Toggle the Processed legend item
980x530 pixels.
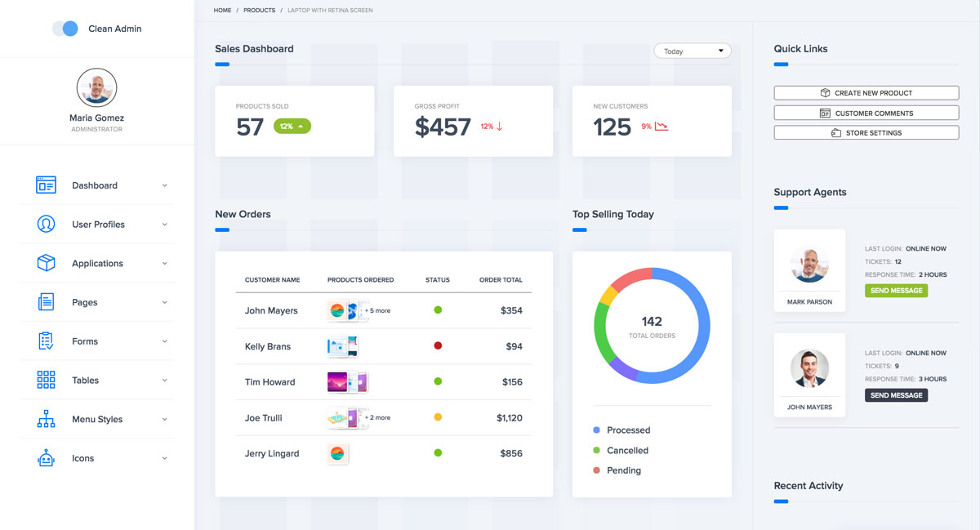pos(627,430)
